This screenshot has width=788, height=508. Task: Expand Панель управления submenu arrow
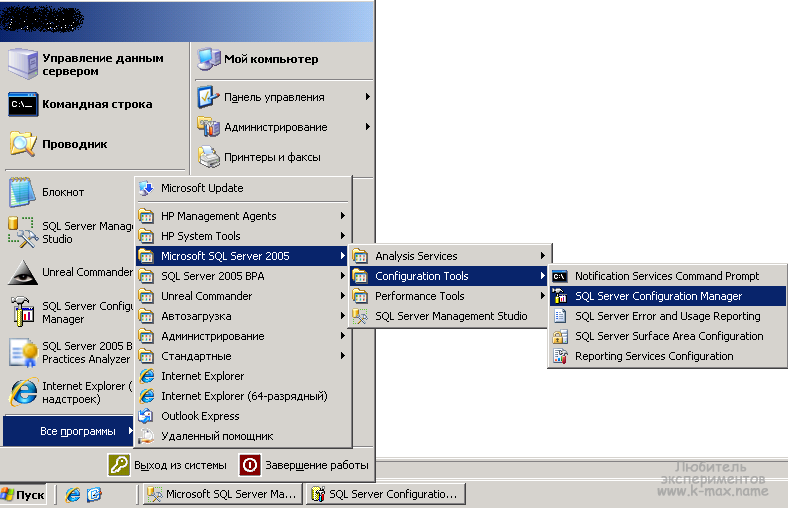(x=368, y=96)
